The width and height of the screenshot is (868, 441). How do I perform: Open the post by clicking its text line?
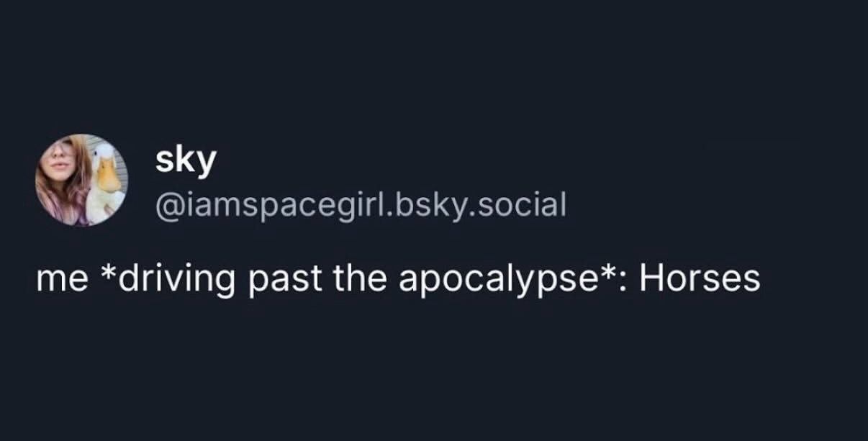coord(397,278)
